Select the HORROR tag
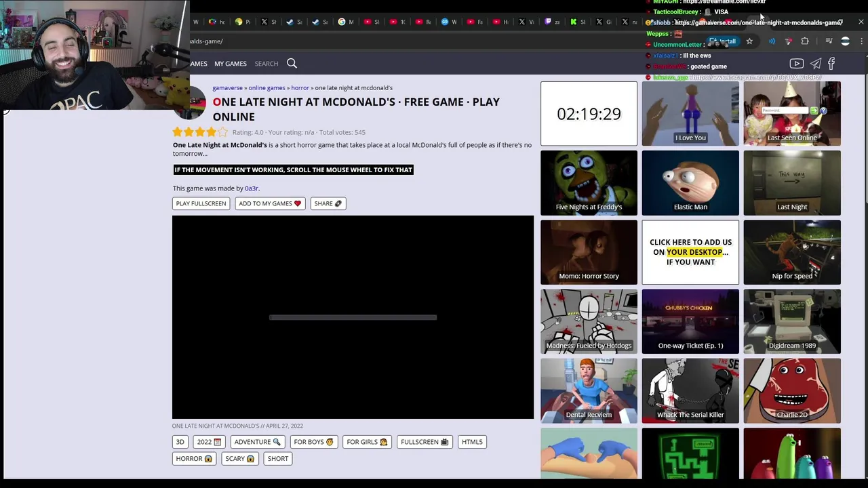This screenshot has width=868, height=488. click(x=194, y=459)
